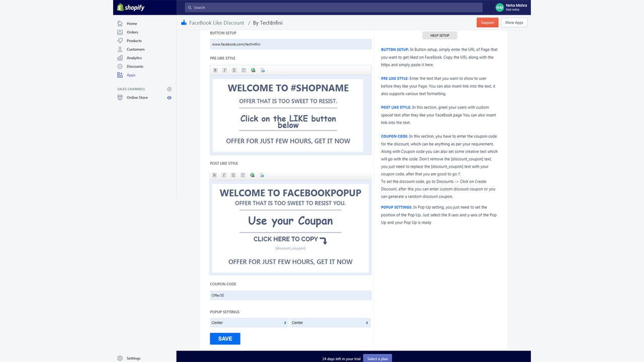Navigate to Customers section
This screenshot has height=362, width=644.
pyautogui.click(x=135, y=49)
